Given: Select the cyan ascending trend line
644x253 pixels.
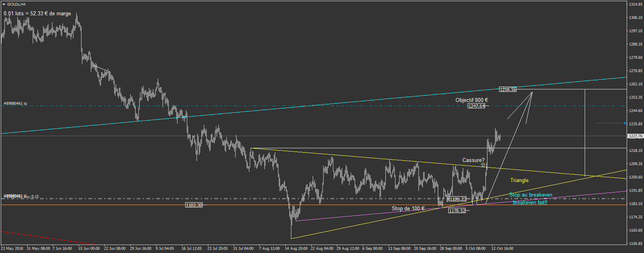Looking at the screenshot, I should point(313,106).
